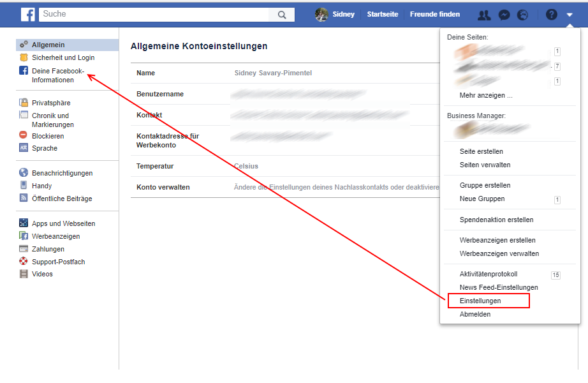Open Chronik und Markierungen settings

click(52, 120)
